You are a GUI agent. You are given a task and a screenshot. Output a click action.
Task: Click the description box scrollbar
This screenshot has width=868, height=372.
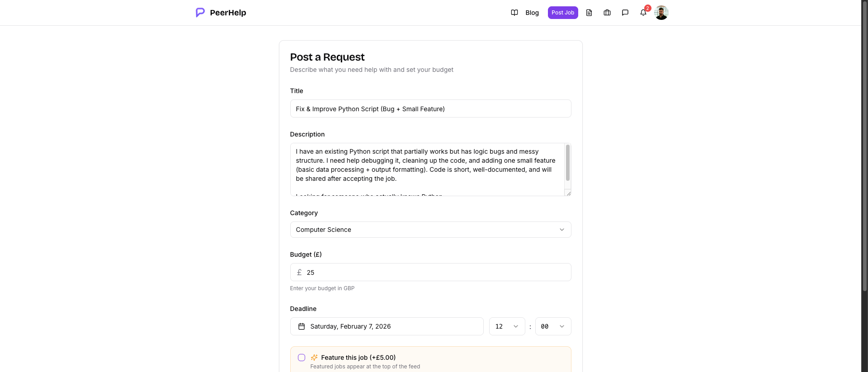(x=568, y=163)
